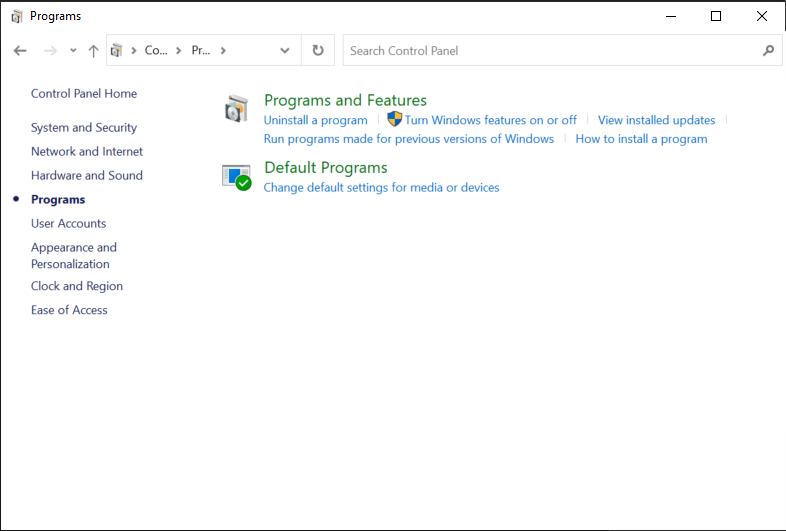Click the Default Programs icon

click(236, 177)
